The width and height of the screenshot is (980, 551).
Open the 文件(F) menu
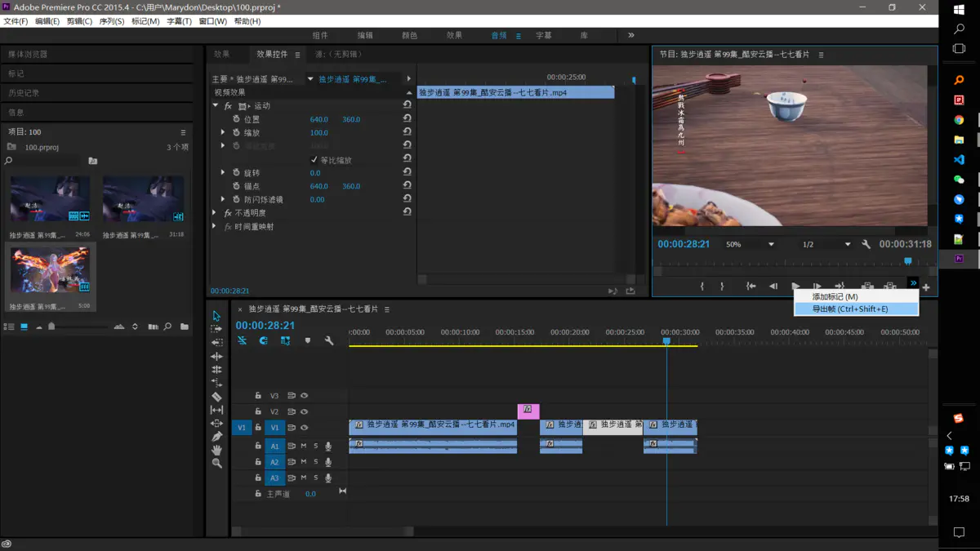click(x=16, y=21)
